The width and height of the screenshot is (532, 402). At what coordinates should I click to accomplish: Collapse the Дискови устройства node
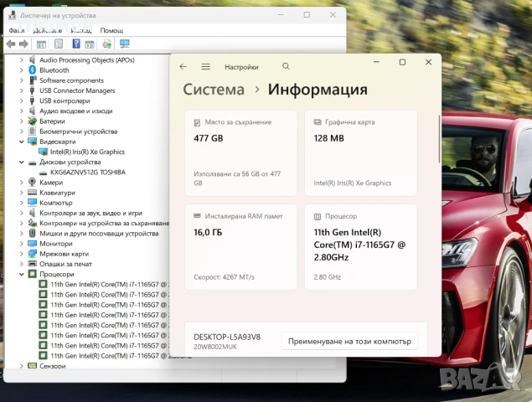coord(22,162)
